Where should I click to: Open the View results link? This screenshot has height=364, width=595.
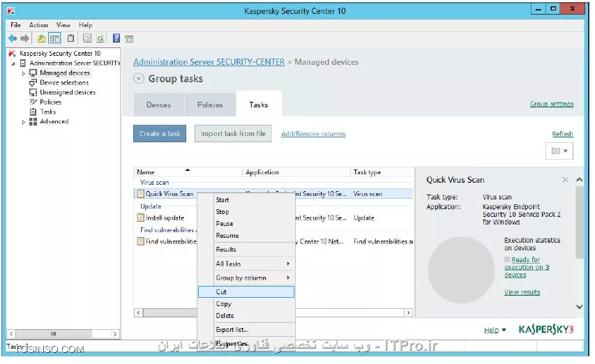(522, 292)
